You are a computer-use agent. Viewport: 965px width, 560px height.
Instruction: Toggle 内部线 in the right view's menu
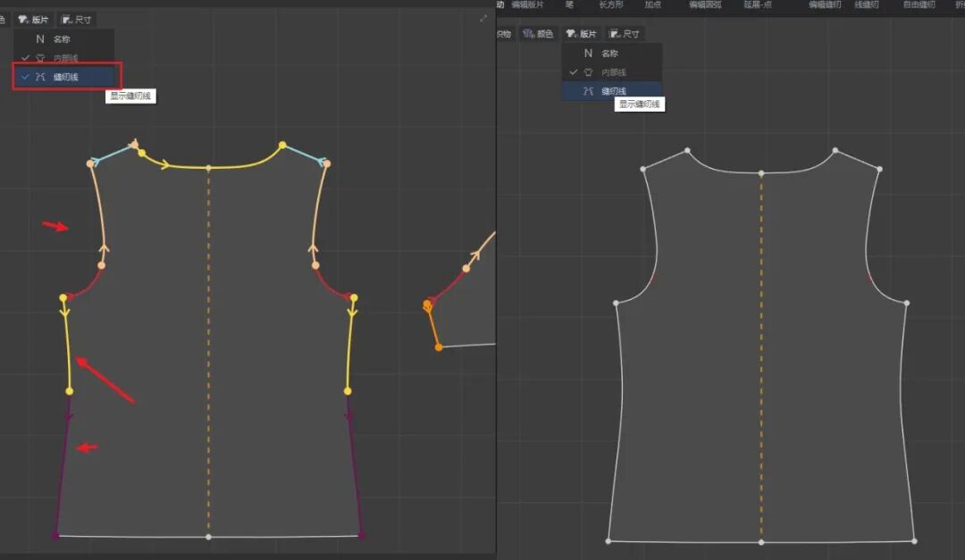pyautogui.click(x=612, y=72)
